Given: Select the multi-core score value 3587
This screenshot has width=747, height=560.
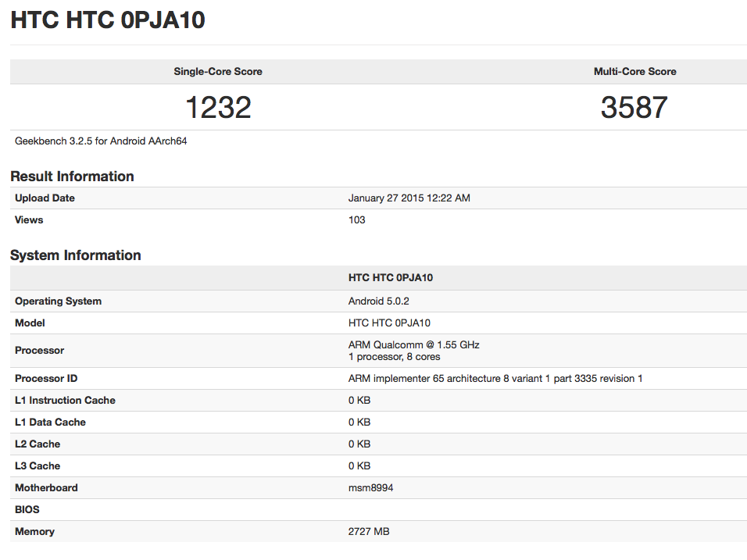Looking at the screenshot, I should point(634,107).
